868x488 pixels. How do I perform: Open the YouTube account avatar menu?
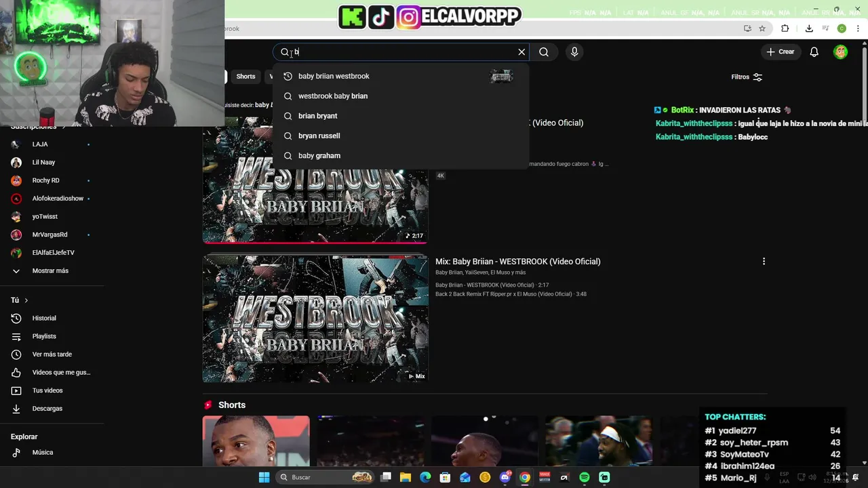click(x=841, y=52)
